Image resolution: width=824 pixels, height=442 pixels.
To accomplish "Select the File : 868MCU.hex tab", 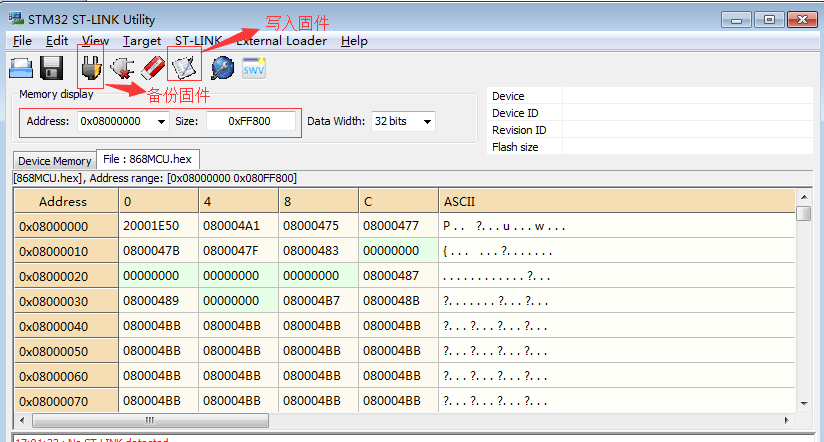I will click(x=146, y=160).
